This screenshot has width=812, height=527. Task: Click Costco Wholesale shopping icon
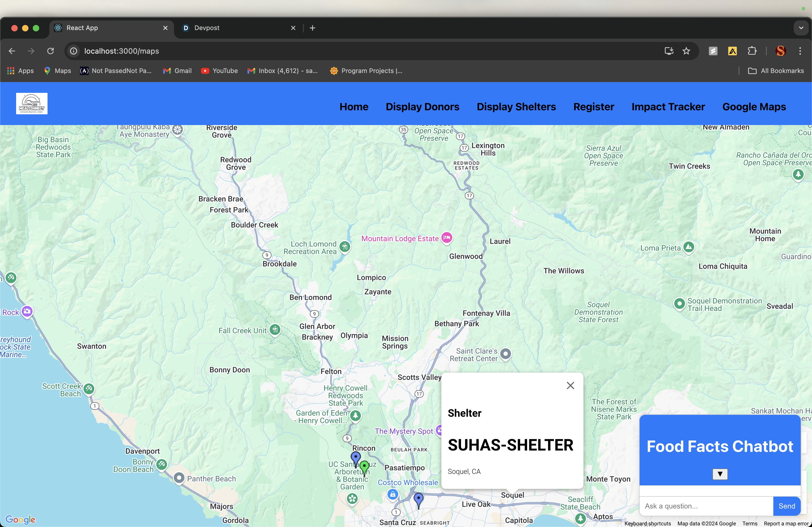tap(393, 494)
